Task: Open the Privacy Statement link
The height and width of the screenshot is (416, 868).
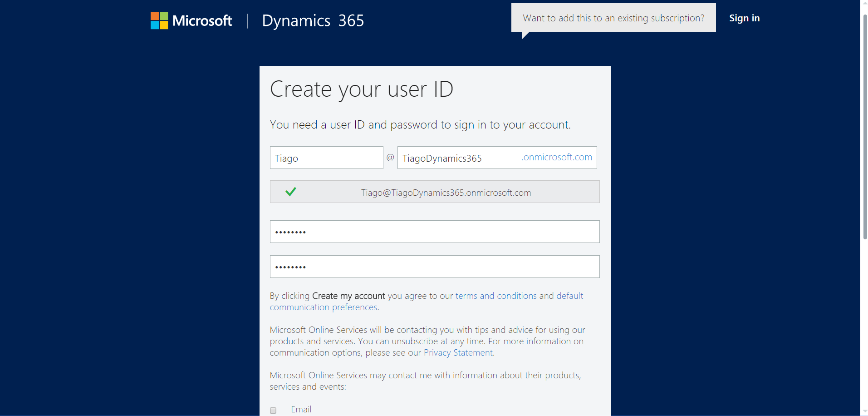Action: (x=458, y=353)
